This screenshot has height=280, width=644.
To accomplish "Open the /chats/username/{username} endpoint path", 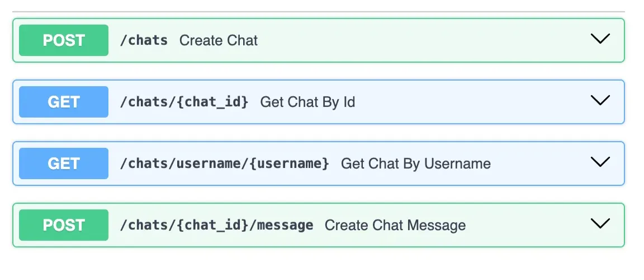I will (x=224, y=164).
